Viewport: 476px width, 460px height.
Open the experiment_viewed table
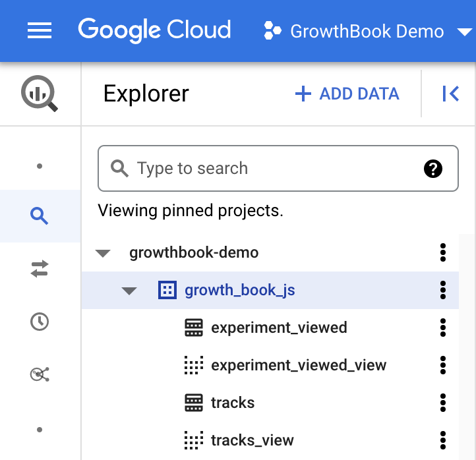pos(279,328)
